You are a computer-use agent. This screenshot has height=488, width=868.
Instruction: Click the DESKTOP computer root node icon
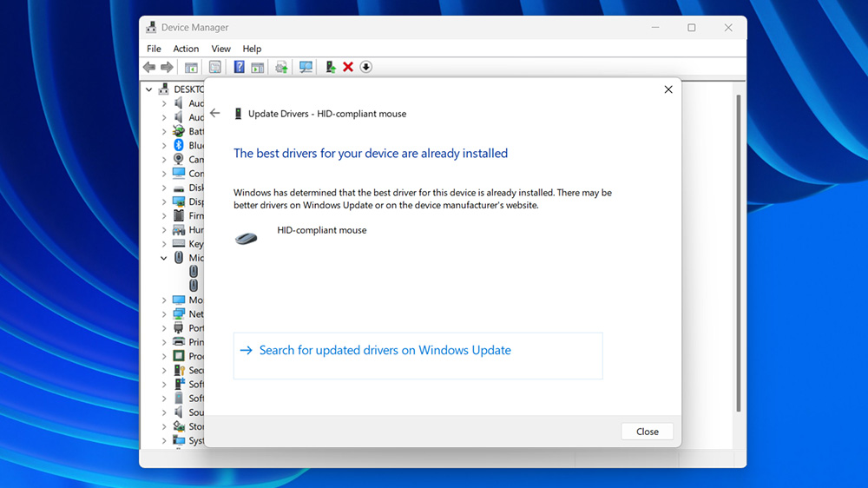(x=164, y=89)
